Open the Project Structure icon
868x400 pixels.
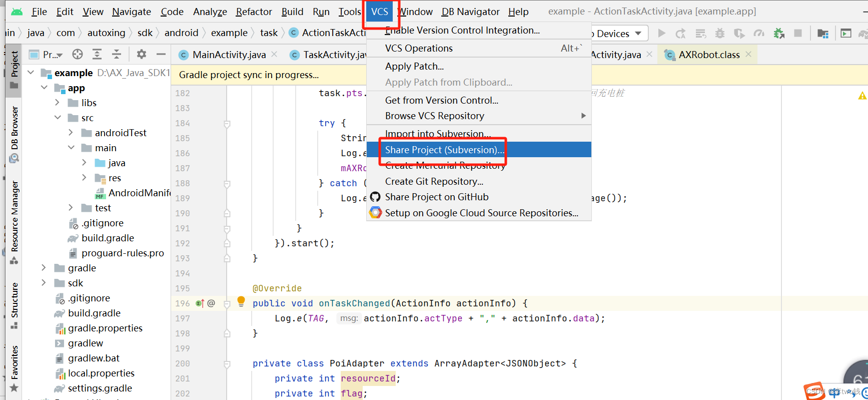tap(822, 34)
